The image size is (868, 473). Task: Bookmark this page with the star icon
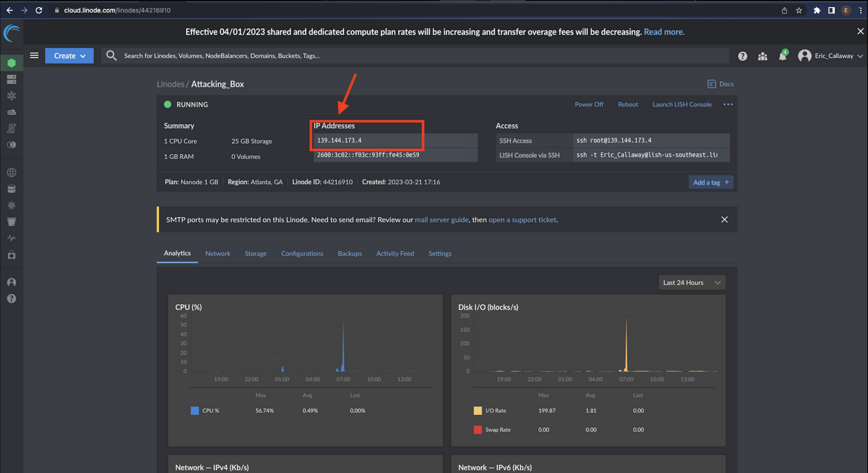click(x=799, y=10)
